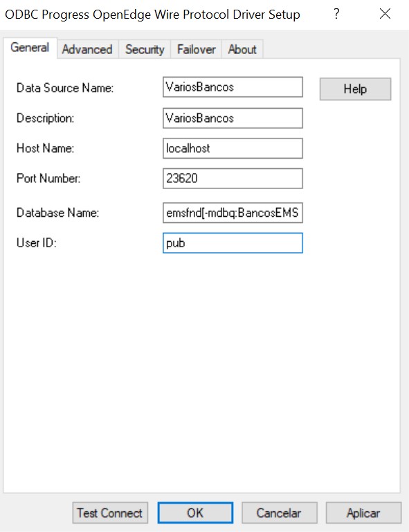Click the Cancelar button
Screen dimensions: 409x532
[279, 513]
